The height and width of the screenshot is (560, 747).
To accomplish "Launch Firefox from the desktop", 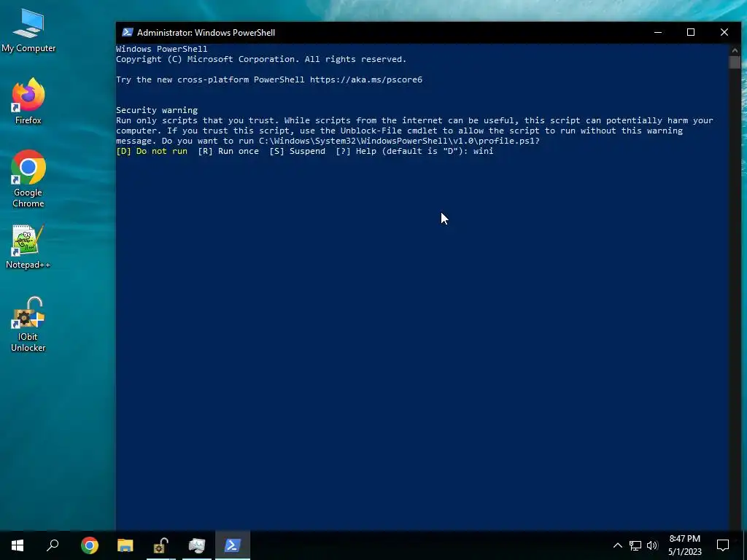I will (28, 101).
